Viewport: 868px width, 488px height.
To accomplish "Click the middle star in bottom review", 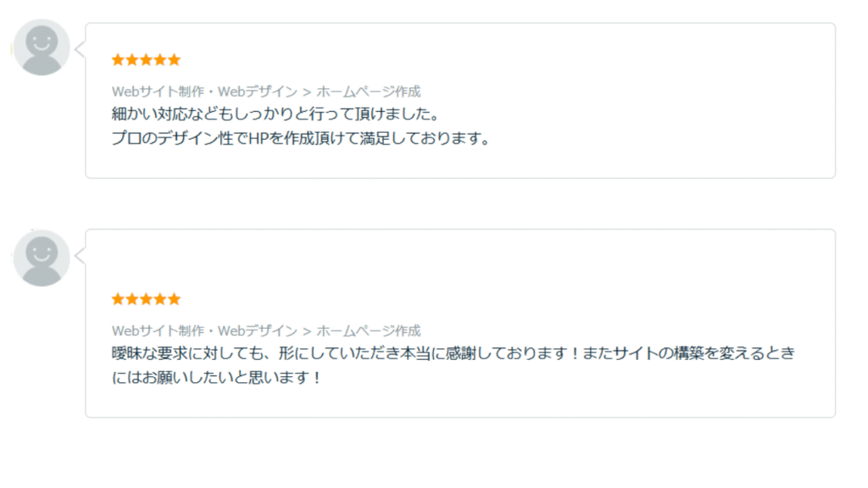I will 146,299.
